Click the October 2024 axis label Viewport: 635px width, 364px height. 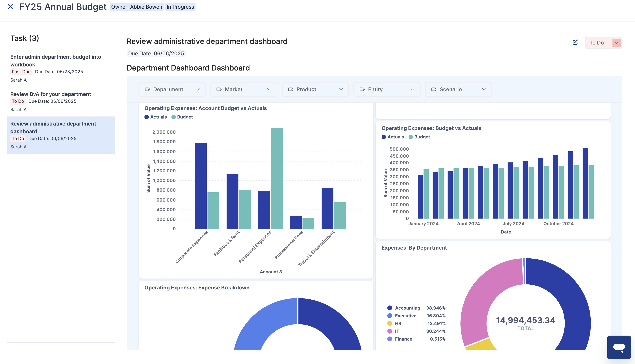coord(558,224)
